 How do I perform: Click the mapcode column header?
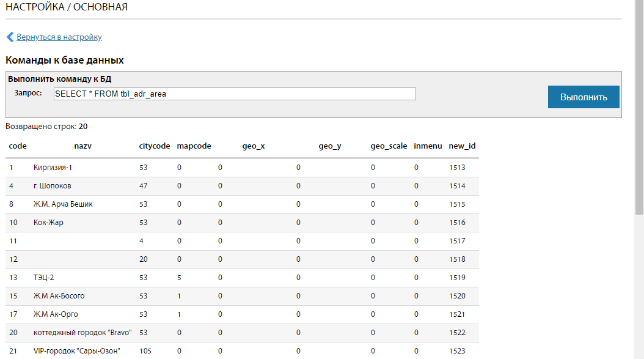click(x=194, y=146)
